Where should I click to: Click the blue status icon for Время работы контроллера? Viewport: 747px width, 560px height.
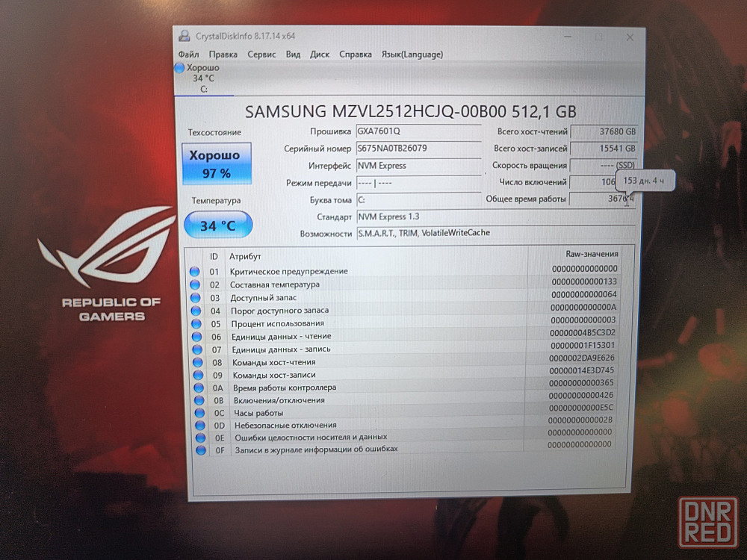click(199, 388)
